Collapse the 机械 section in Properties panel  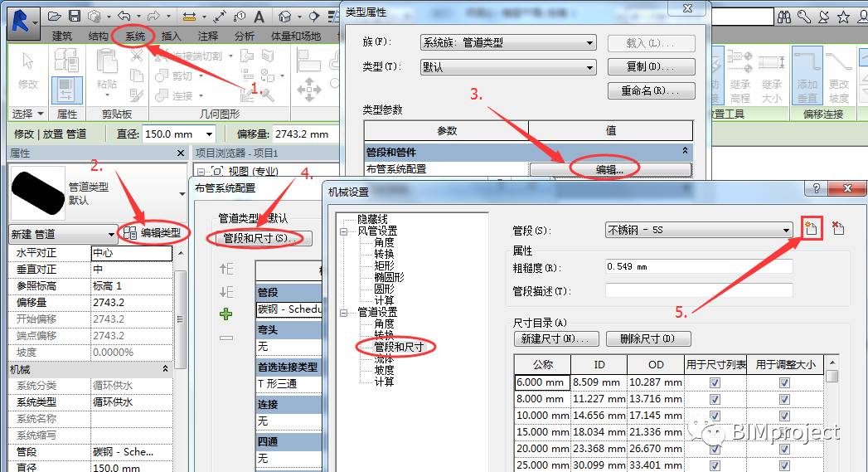pyautogui.click(x=165, y=369)
